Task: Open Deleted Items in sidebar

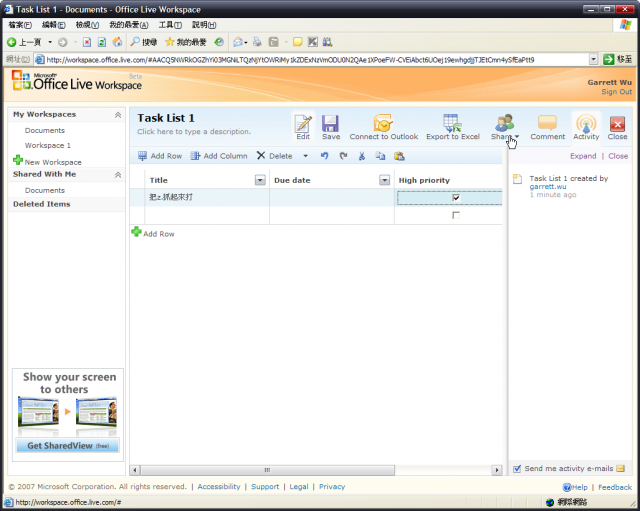Action: click(x=42, y=204)
